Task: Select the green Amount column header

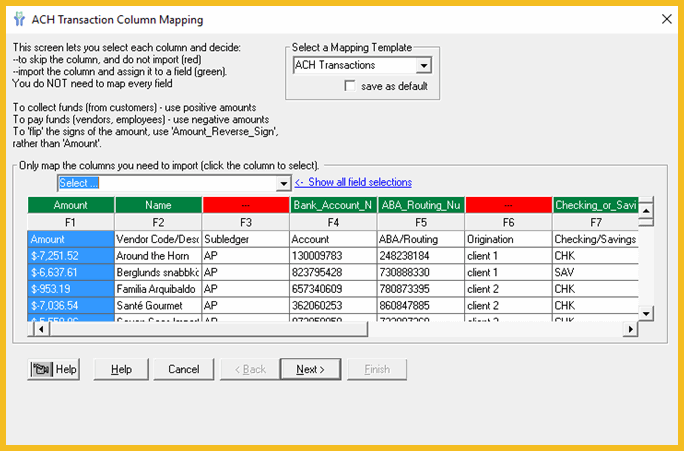Action: coord(71,205)
